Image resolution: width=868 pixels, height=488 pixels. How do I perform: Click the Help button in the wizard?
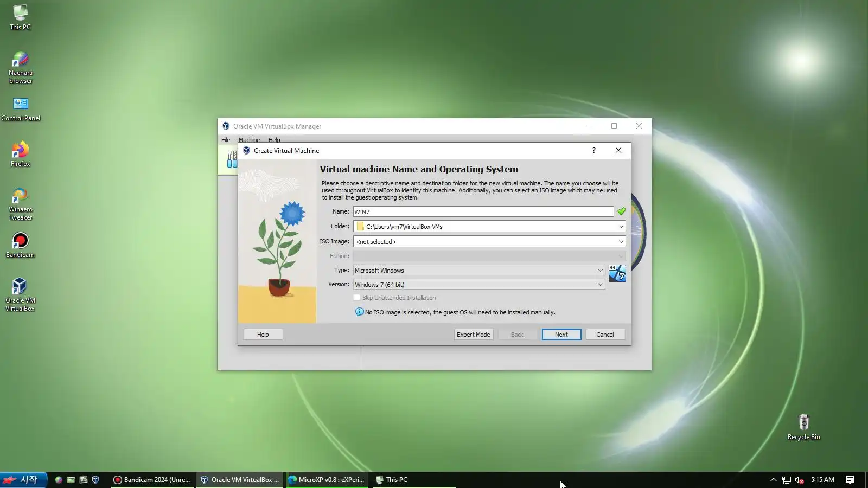click(x=263, y=335)
